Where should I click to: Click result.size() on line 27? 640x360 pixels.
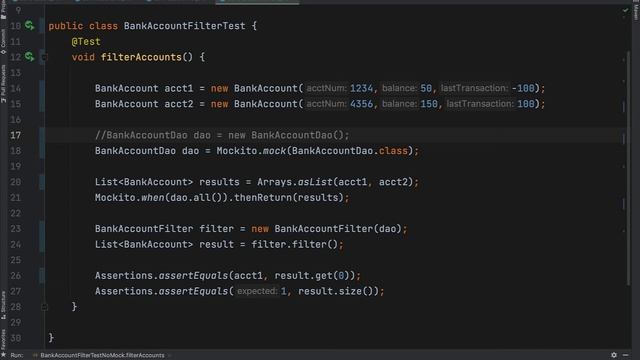click(x=335, y=291)
